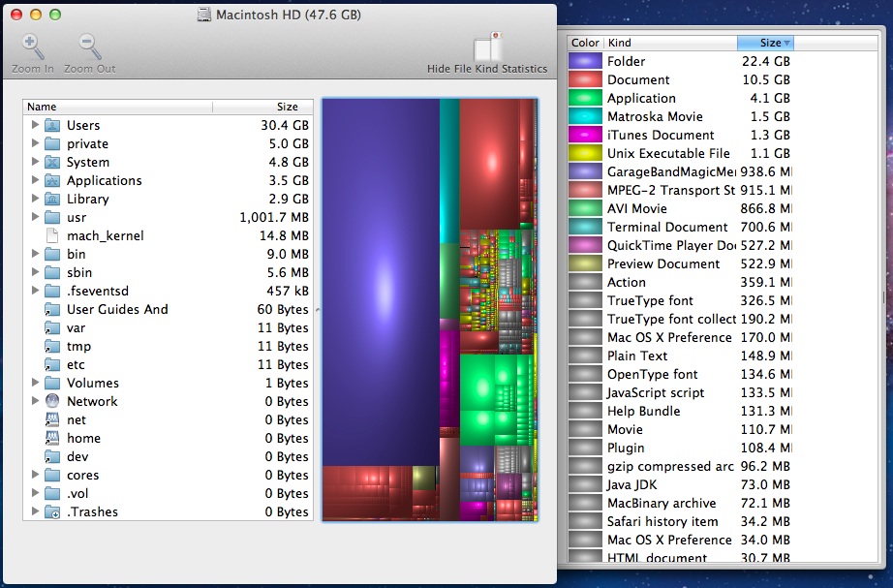Expand the System folder disclosure triangle
The image size is (893, 588).
(x=35, y=161)
